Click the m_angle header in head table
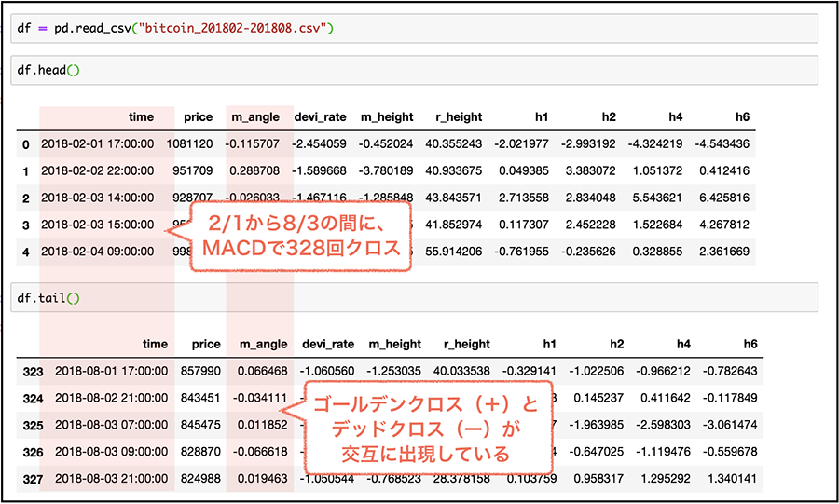This screenshot has height=504, width=839. (x=255, y=117)
